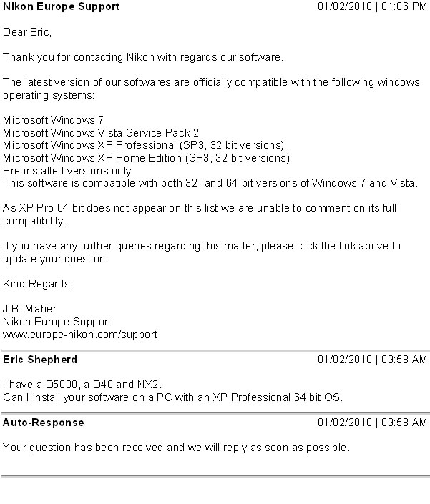
Task: Click the Windows XP Home Edition line
Action: [146, 157]
